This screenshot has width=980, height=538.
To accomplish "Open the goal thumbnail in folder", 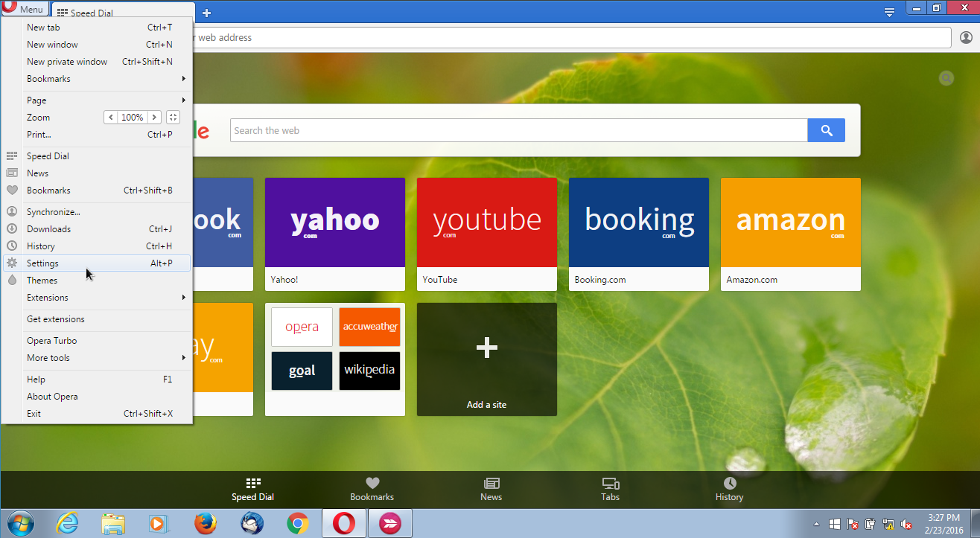I will pos(302,371).
